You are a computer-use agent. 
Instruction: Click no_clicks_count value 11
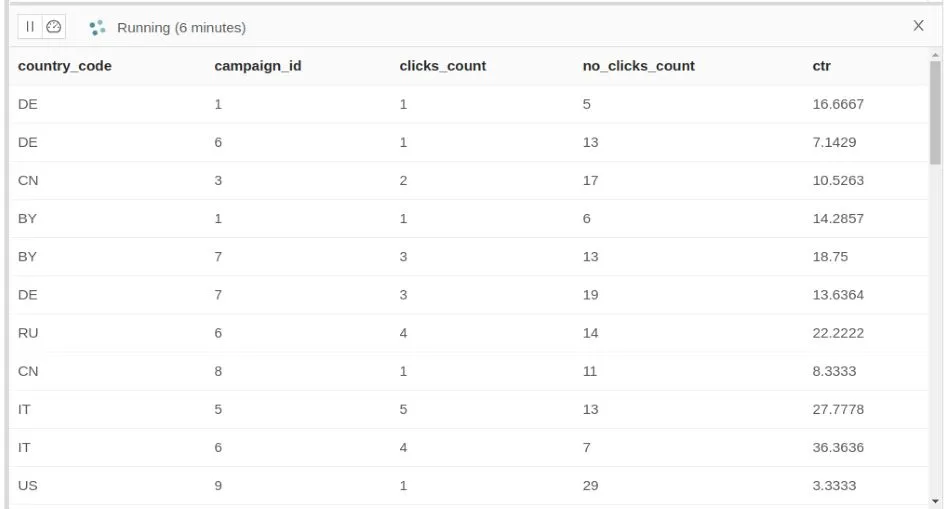click(590, 371)
